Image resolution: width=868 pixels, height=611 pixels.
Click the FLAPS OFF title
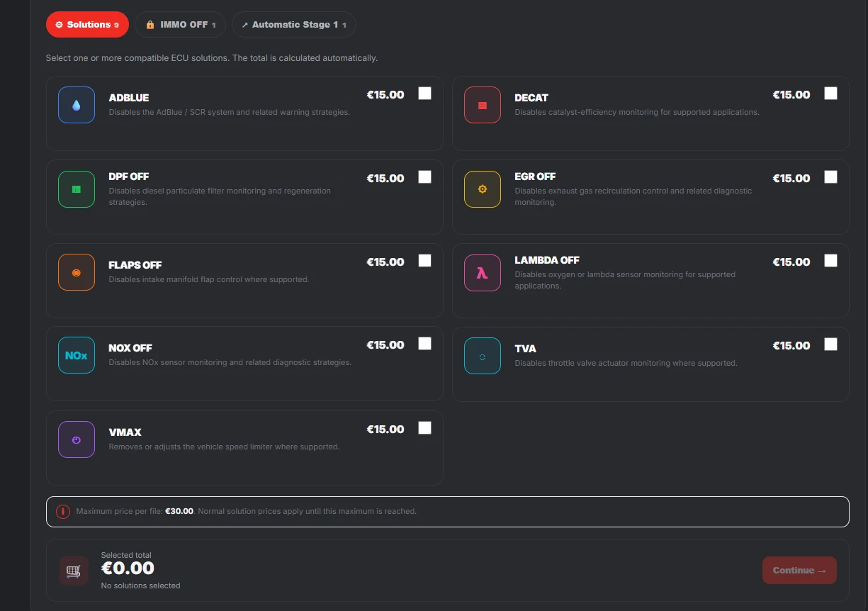coord(135,265)
